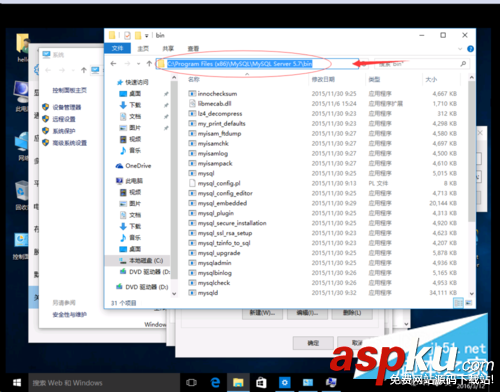Open Task View on the taskbar

(x=191, y=382)
